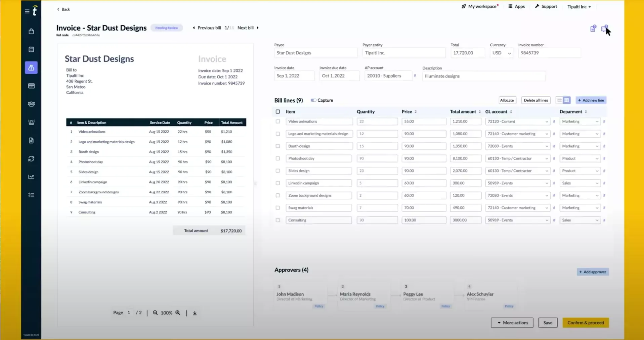Click the Confirm & proceed button
The height and width of the screenshot is (340, 644).
585,322
